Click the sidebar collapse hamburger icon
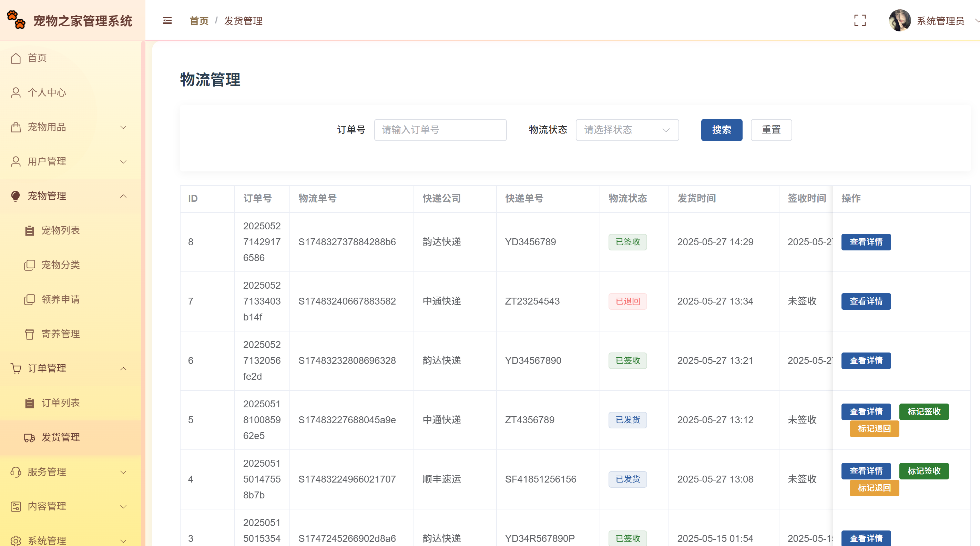 pos(167,21)
